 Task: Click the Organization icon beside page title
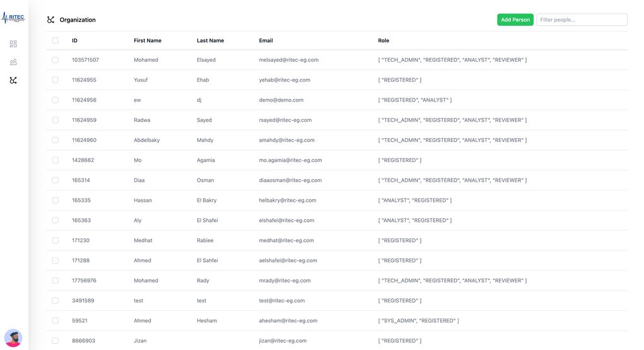pyautogui.click(x=51, y=20)
